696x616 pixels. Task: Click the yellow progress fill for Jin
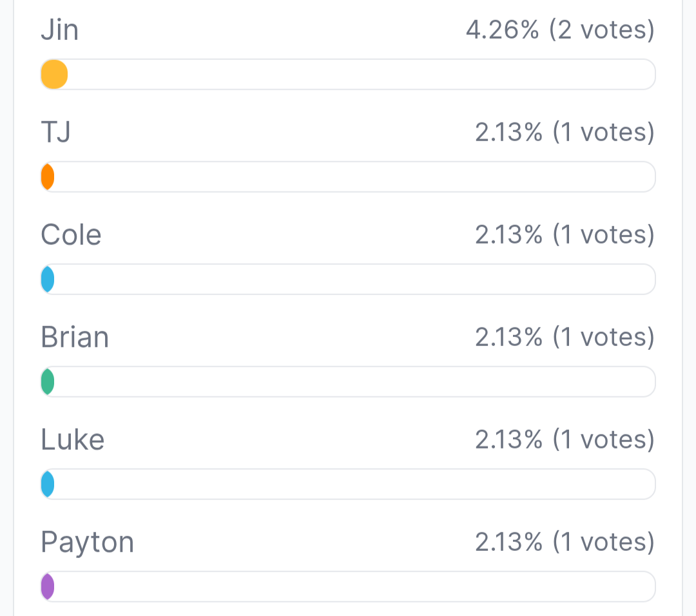click(54, 74)
